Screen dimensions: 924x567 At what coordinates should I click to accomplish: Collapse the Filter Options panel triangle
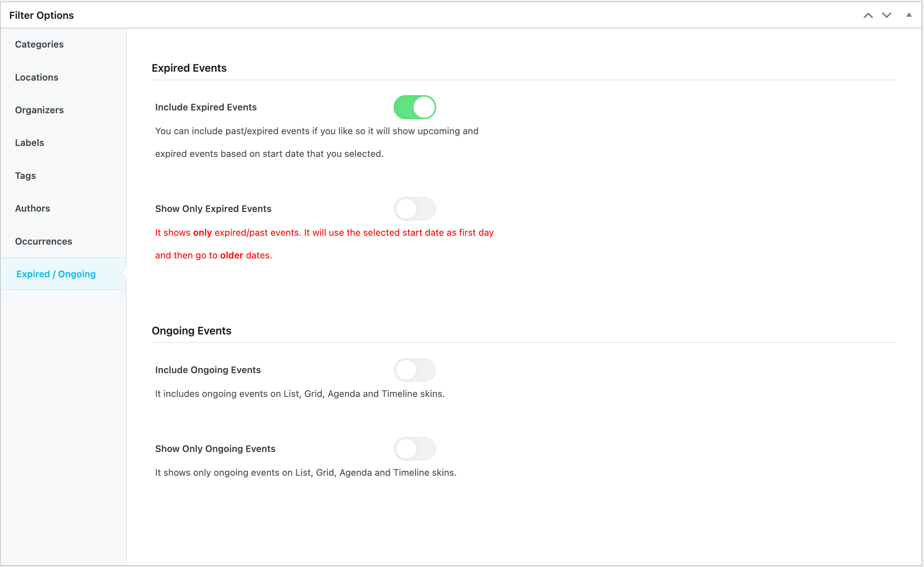click(x=909, y=15)
